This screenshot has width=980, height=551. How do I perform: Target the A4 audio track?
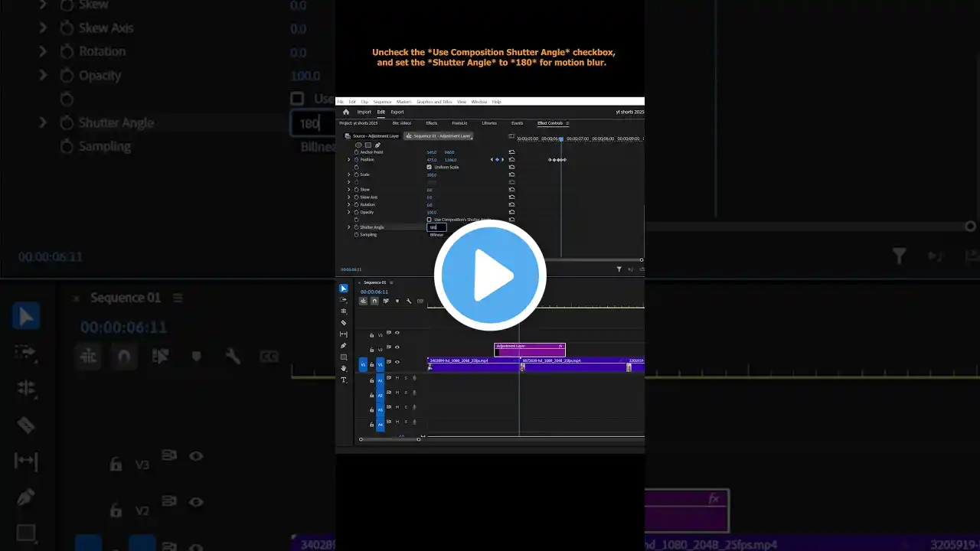point(381,425)
